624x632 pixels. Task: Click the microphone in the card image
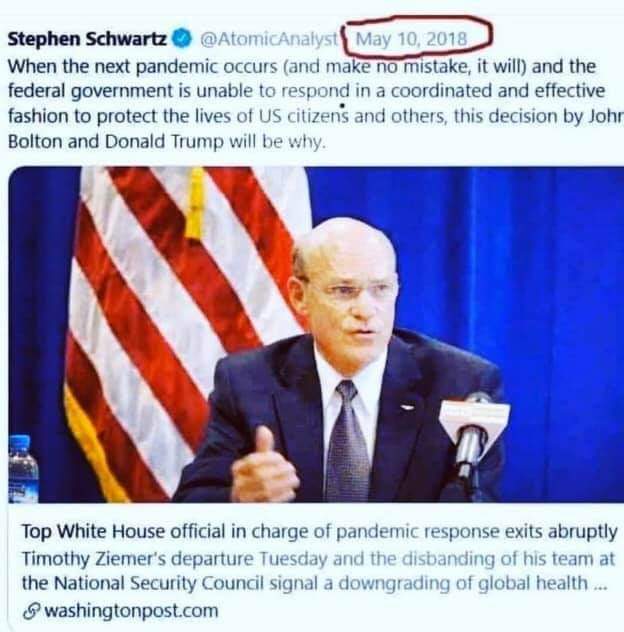(x=472, y=433)
